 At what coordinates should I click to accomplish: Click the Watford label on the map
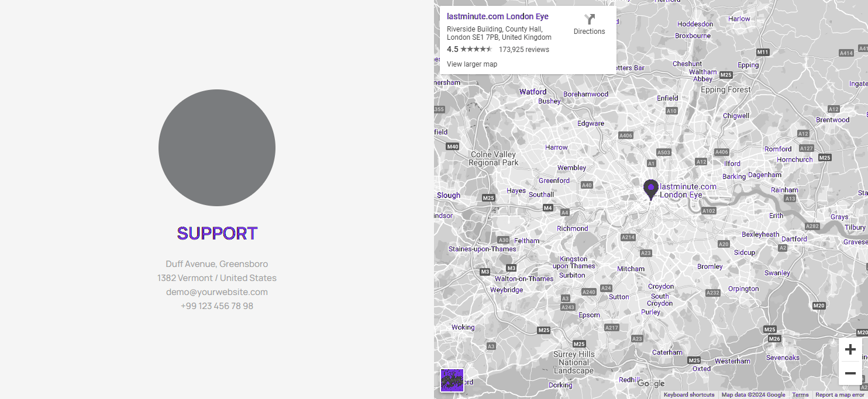[x=533, y=92]
